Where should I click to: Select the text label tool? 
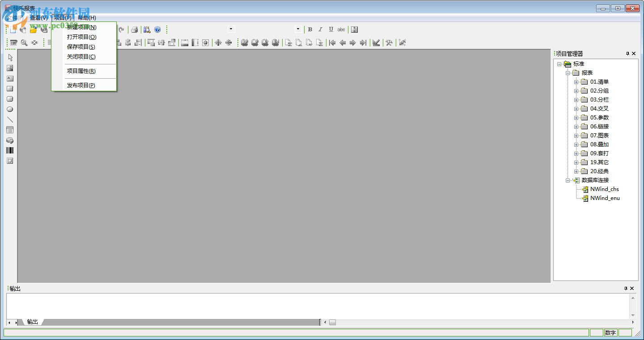[x=10, y=78]
